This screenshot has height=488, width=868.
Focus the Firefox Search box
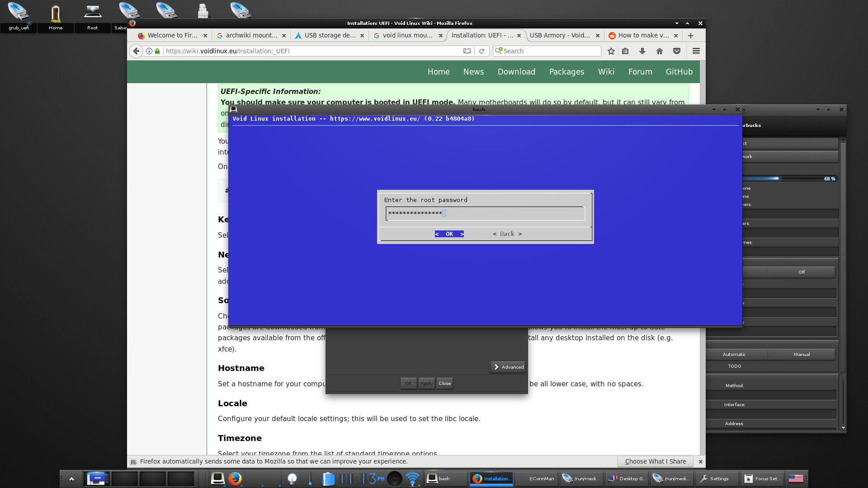pyautogui.click(x=547, y=51)
